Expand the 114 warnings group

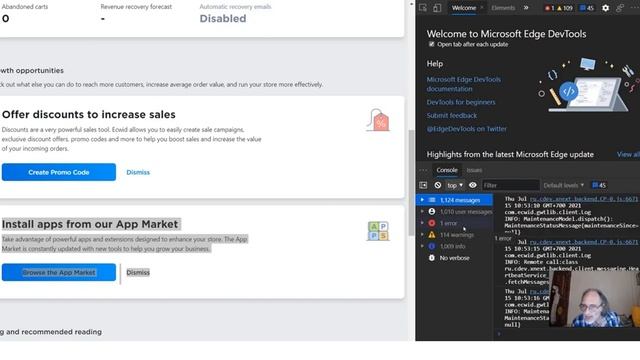click(x=422, y=235)
